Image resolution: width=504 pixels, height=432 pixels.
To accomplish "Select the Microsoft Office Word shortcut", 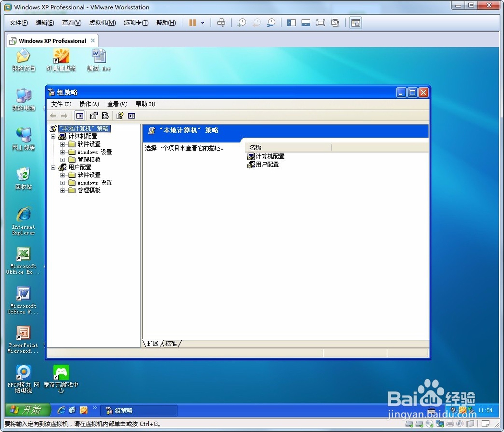I will (x=24, y=300).
